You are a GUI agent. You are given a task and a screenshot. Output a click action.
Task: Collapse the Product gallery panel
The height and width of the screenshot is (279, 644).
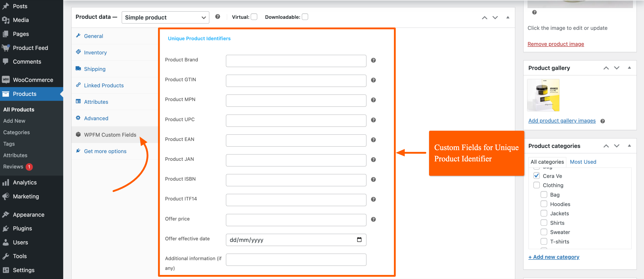(629, 68)
